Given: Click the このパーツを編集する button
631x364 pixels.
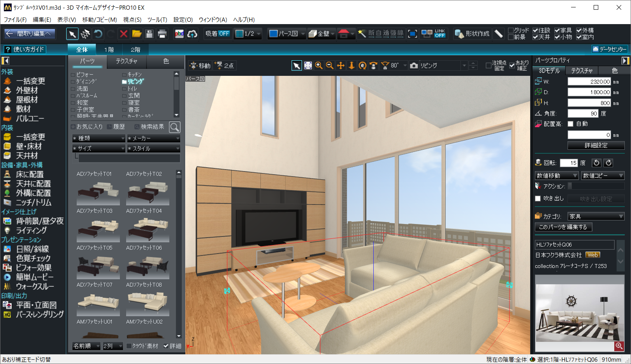Looking at the screenshot, I should point(563,227).
